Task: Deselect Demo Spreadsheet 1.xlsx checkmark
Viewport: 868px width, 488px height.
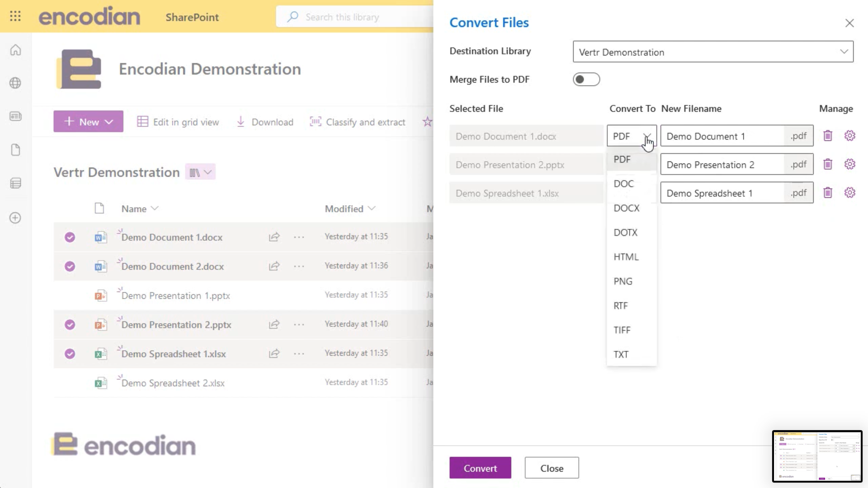Action: click(x=70, y=353)
